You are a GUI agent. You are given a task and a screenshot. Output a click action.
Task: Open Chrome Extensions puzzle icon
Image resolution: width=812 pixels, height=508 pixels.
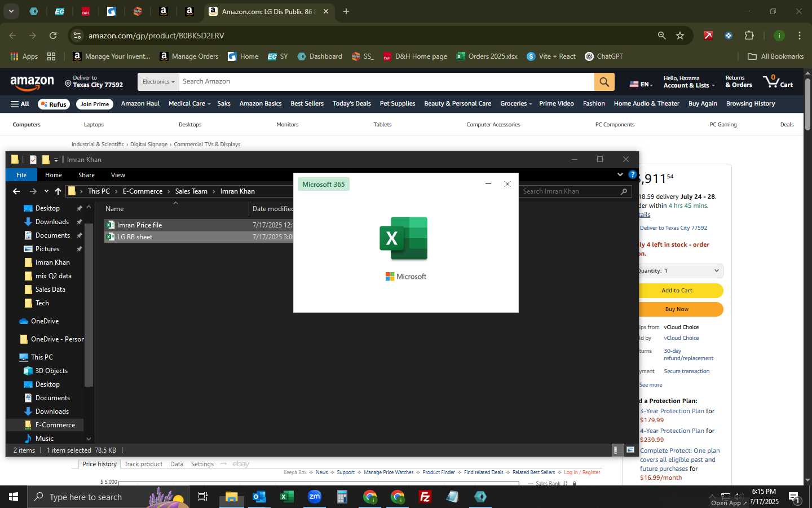749,36
